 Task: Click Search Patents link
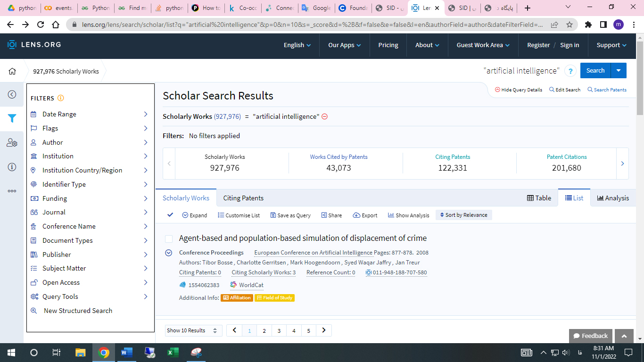click(x=607, y=90)
